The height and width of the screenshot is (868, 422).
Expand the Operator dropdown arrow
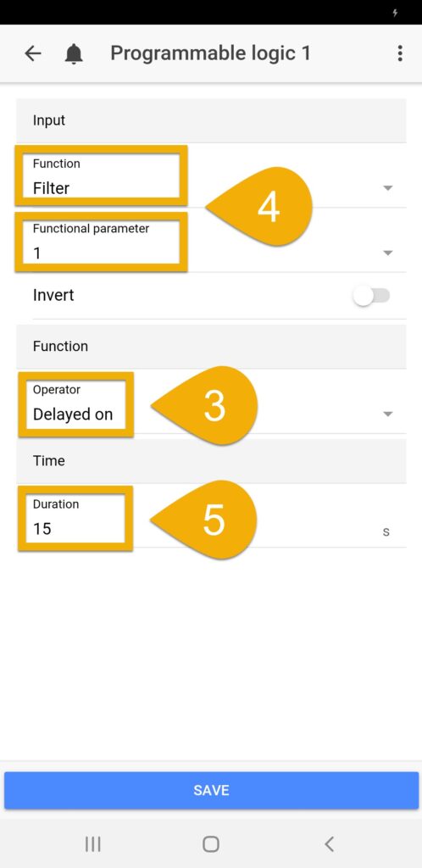[388, 414]
